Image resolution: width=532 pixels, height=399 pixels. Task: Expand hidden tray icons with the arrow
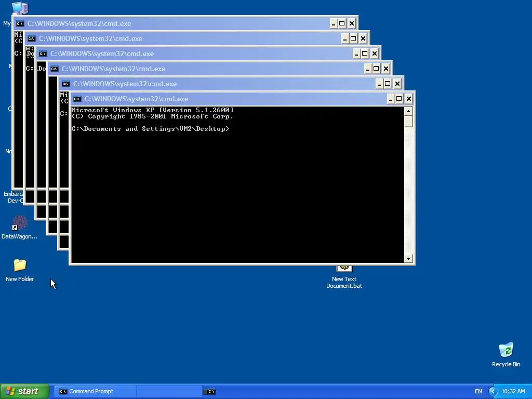[x=493, y=392]
